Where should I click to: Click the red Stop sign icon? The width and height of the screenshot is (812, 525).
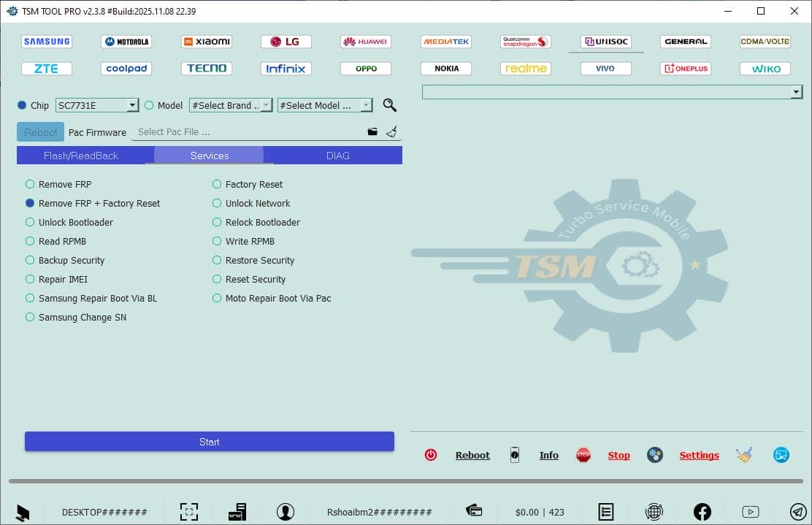(583, 454)
